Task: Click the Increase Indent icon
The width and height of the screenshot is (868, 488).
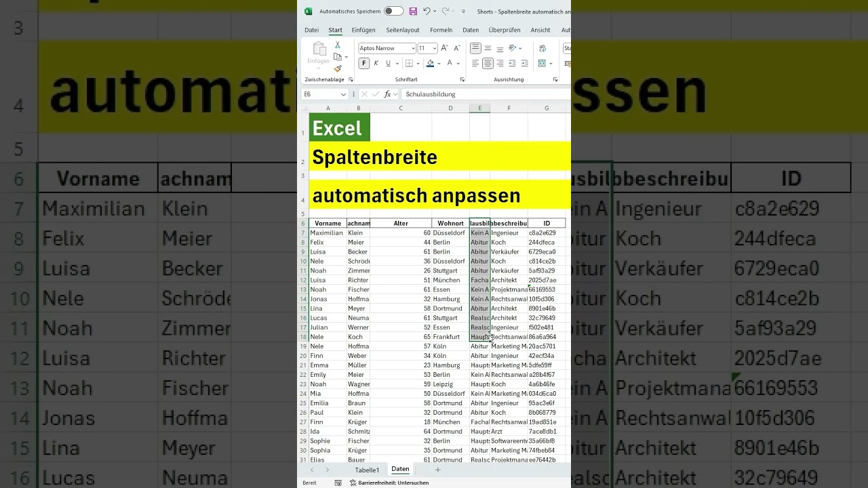Action: 524,63
